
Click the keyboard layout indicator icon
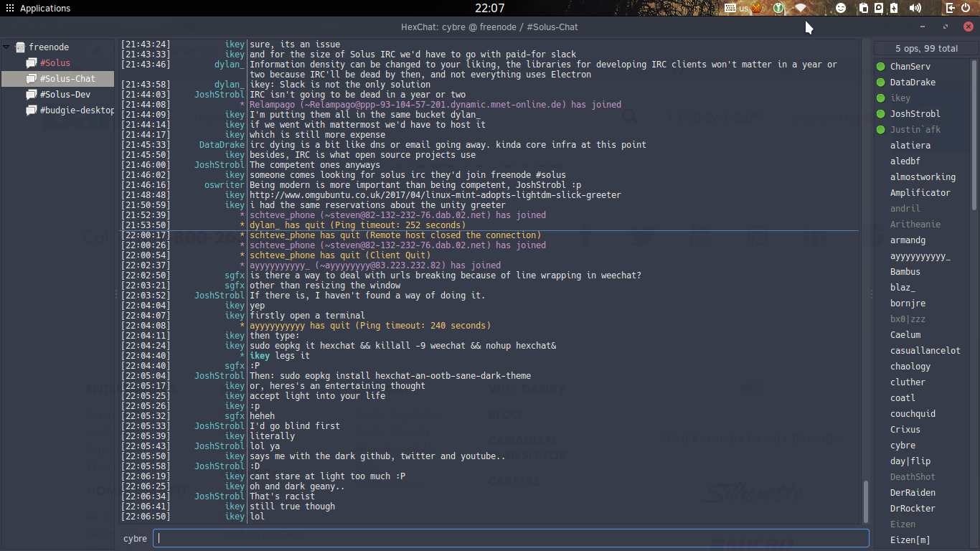click(x=730, y=8)
